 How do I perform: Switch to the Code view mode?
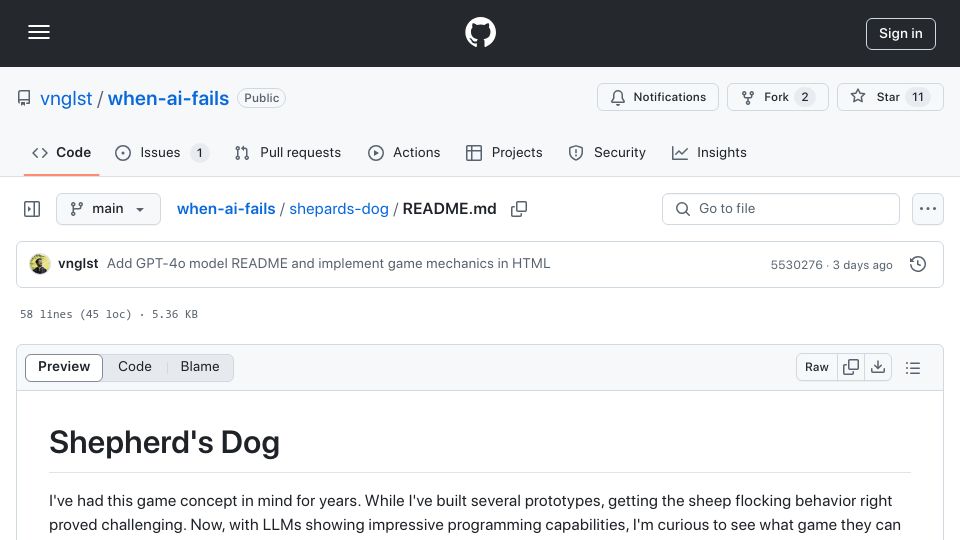(x=135, y=367)
